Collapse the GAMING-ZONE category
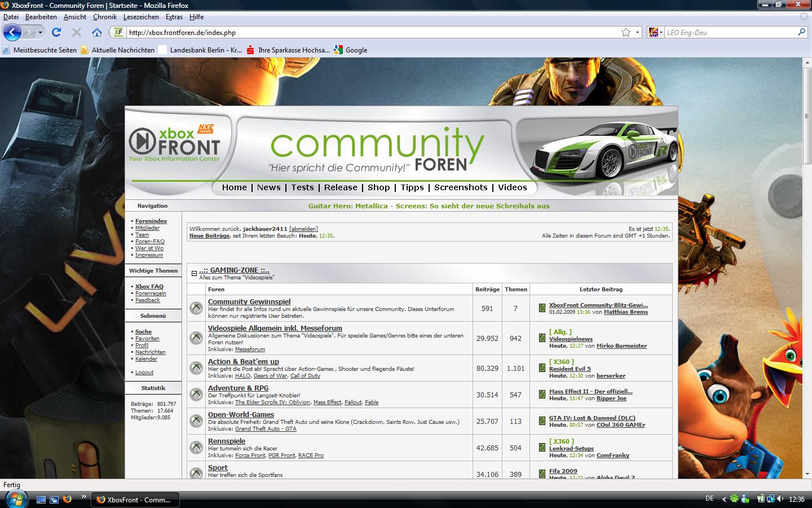812x508 pixels. (x=194, y=273)
